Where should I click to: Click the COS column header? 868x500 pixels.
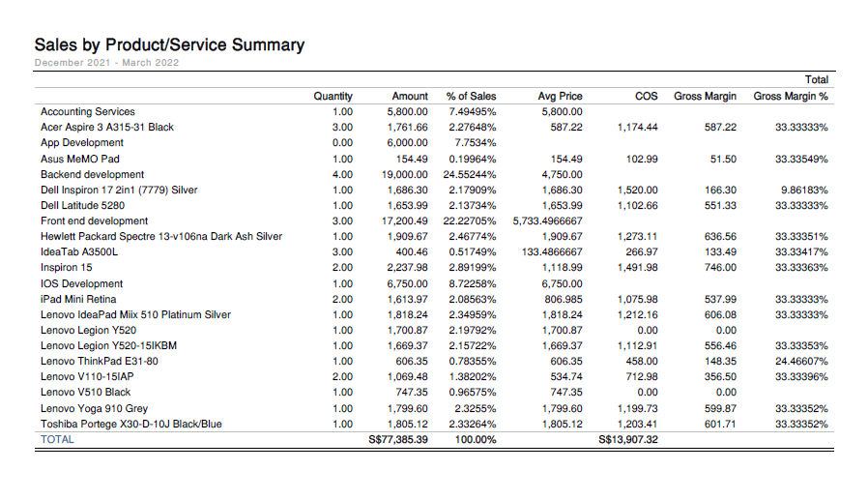pyautogui.click(x=647, y=96)
